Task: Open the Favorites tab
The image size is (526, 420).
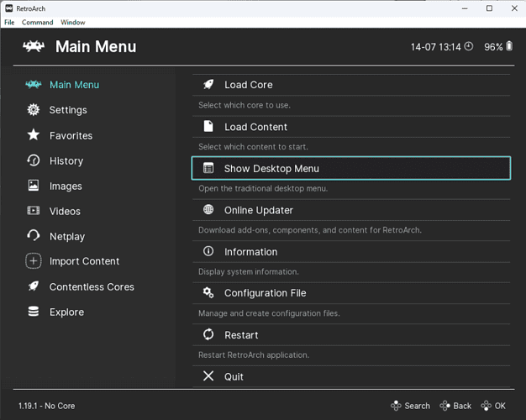Action: pos(71,135)
